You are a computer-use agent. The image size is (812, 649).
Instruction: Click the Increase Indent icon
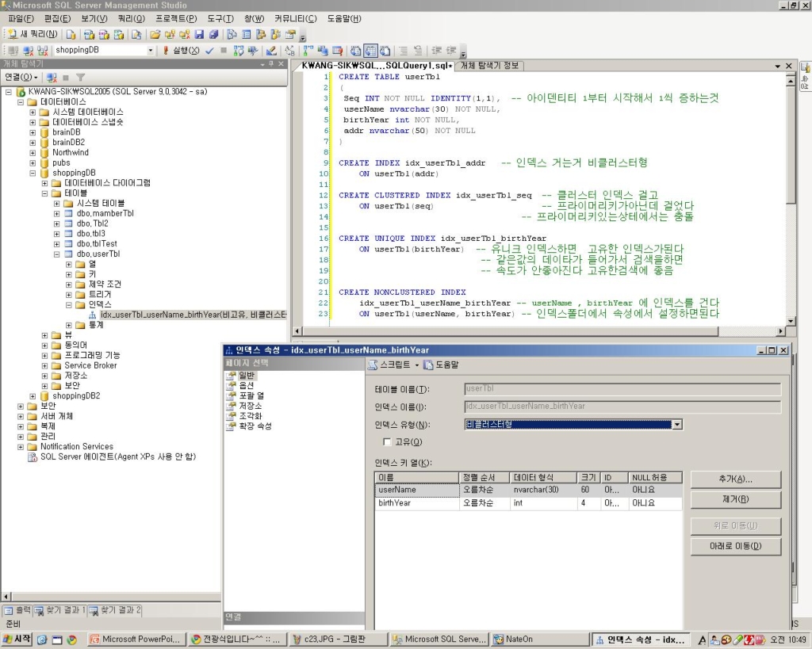(x=451, y=50)
